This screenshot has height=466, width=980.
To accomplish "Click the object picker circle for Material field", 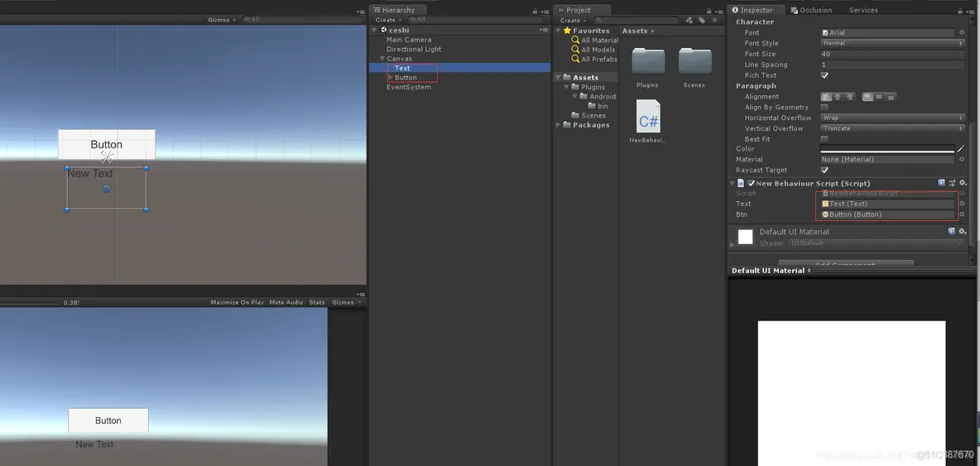I will coord(962,159).
